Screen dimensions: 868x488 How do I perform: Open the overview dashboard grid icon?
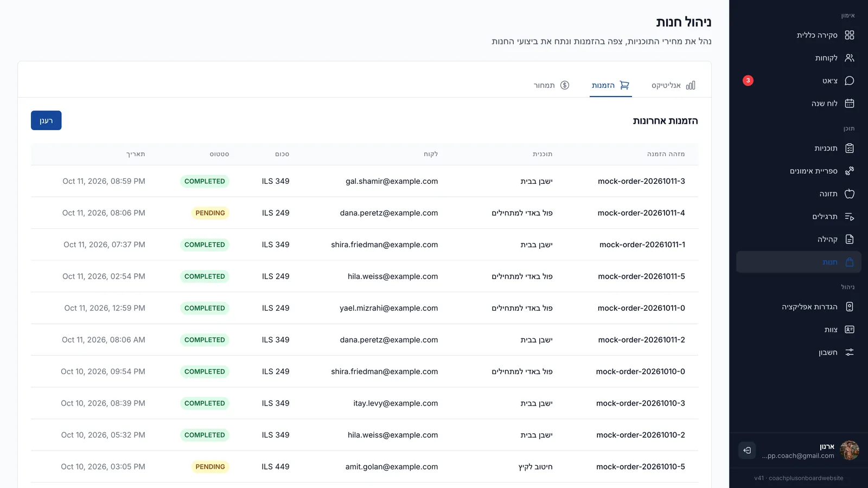pyautogui.click(x=850, y=35)
